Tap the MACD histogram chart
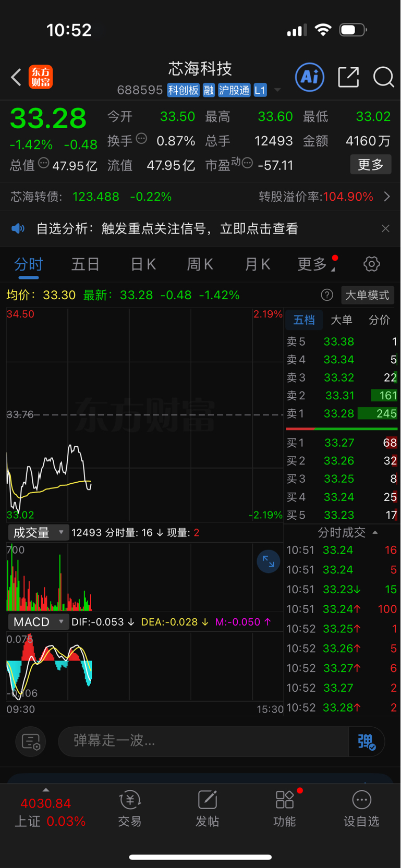 (x=144, y=666)
